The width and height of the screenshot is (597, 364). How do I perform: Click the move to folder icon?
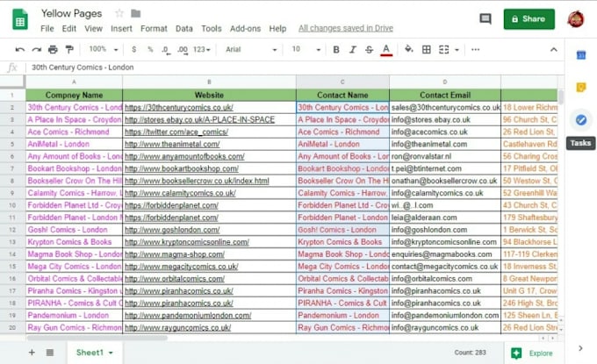135,14
